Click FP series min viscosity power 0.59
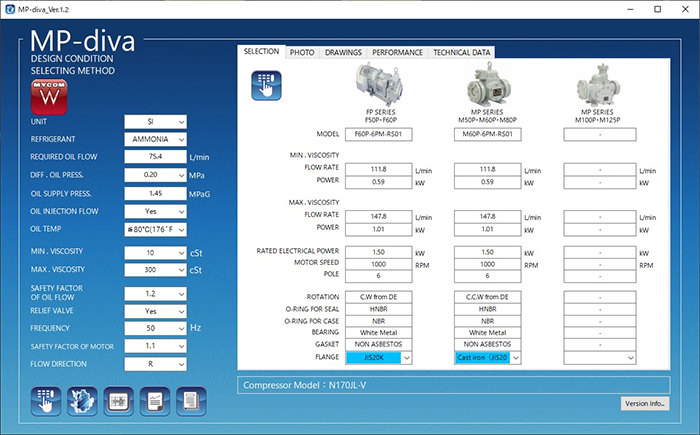Viewport: 700px width, 435px height. [379, 182]
